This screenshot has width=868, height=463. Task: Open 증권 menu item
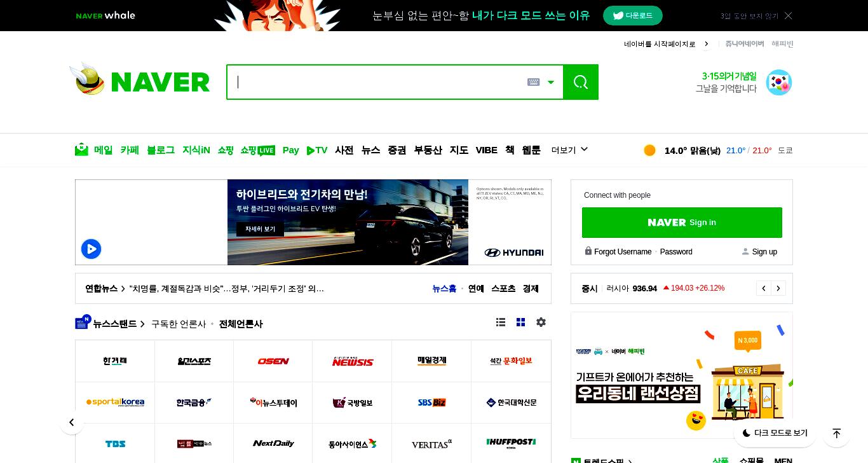tap(397, 150)
